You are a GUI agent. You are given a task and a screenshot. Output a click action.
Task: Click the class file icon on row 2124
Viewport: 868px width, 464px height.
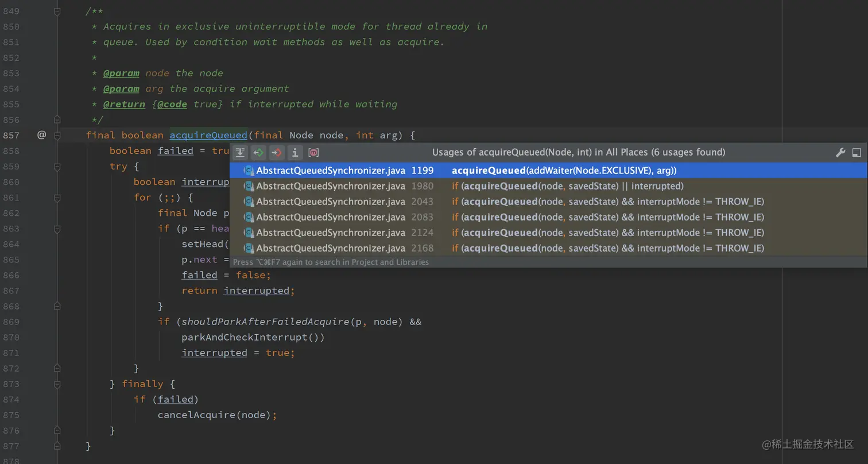(249, 233)
